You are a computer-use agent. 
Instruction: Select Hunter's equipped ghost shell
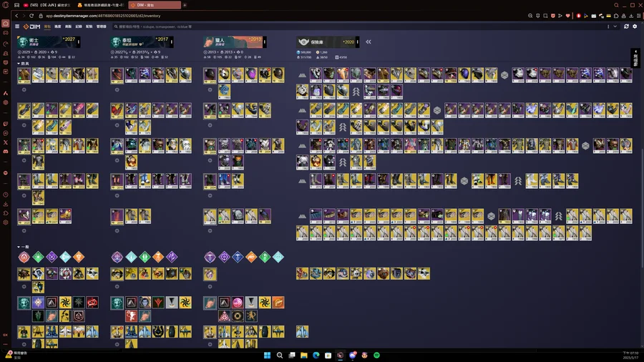point(210,274)
